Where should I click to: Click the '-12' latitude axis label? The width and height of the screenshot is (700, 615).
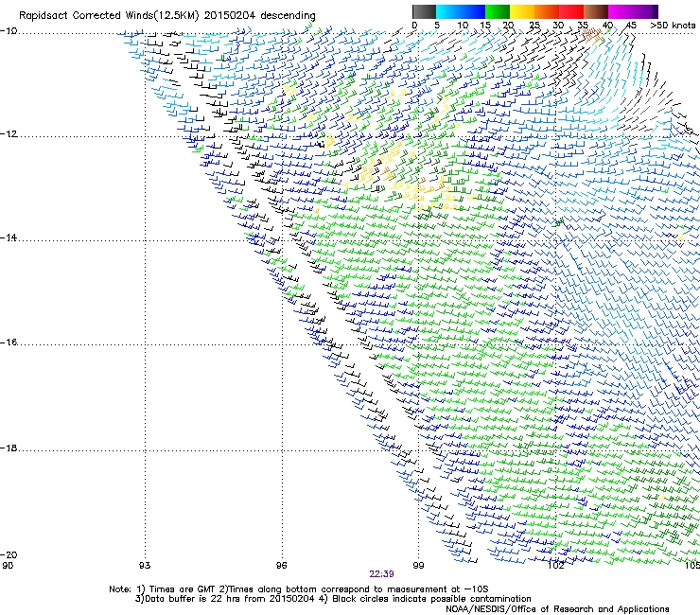pos(9,134)
